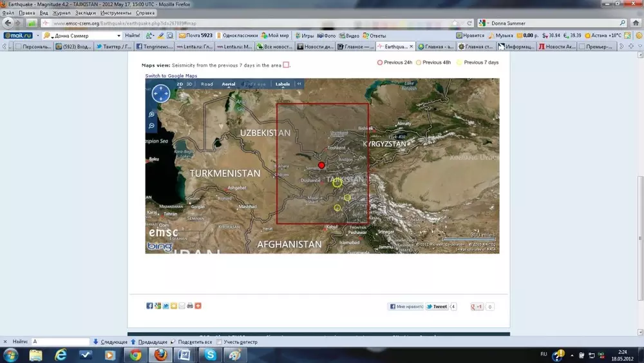Click the printer icon below the map
Viewport: 644px width, 363px height.
click(x=190, y=306)
